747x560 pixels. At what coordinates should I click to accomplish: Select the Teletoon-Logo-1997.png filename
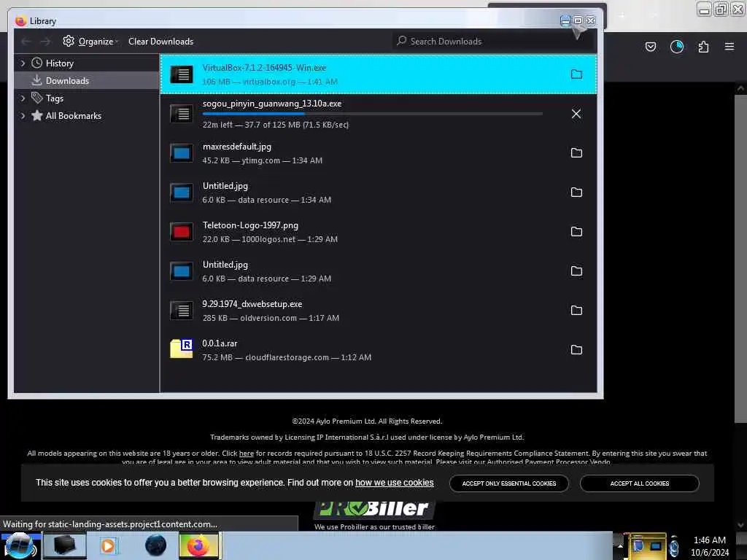250,225
